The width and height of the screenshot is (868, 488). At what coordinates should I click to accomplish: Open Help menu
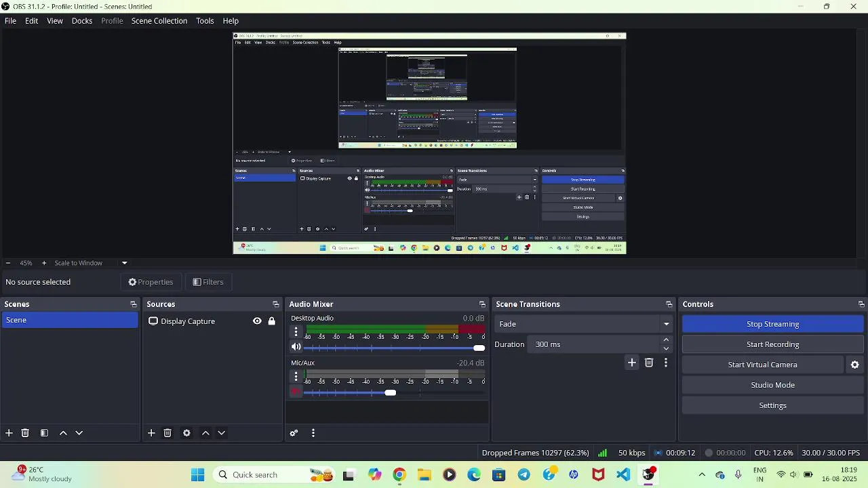(x=231, y=21)
